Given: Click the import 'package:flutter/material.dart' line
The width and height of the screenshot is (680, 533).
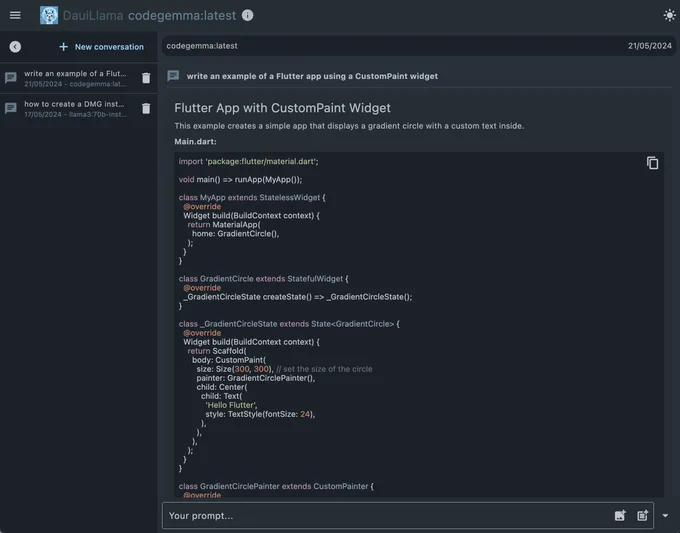Looking at the screenshot, I should 248,161.
